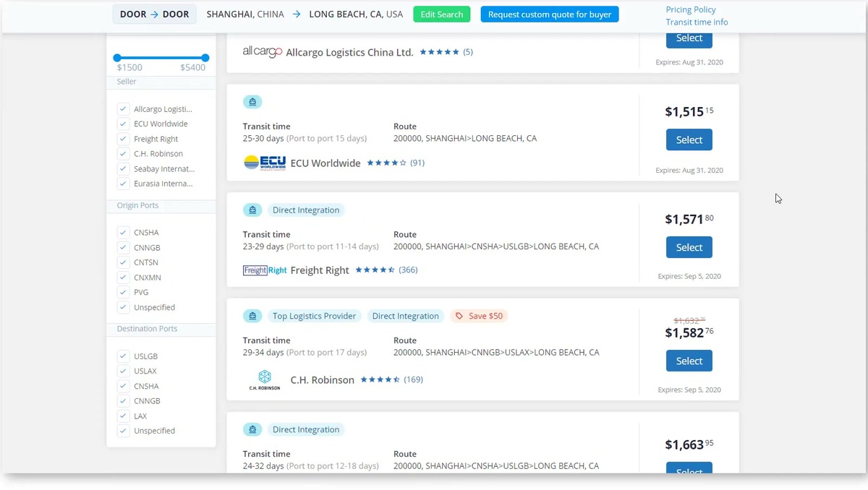This screenshot has height=490, width=868.
Task: Uncheck the ECU Worldwide seller filter
Action: click(x=123, y=124)
